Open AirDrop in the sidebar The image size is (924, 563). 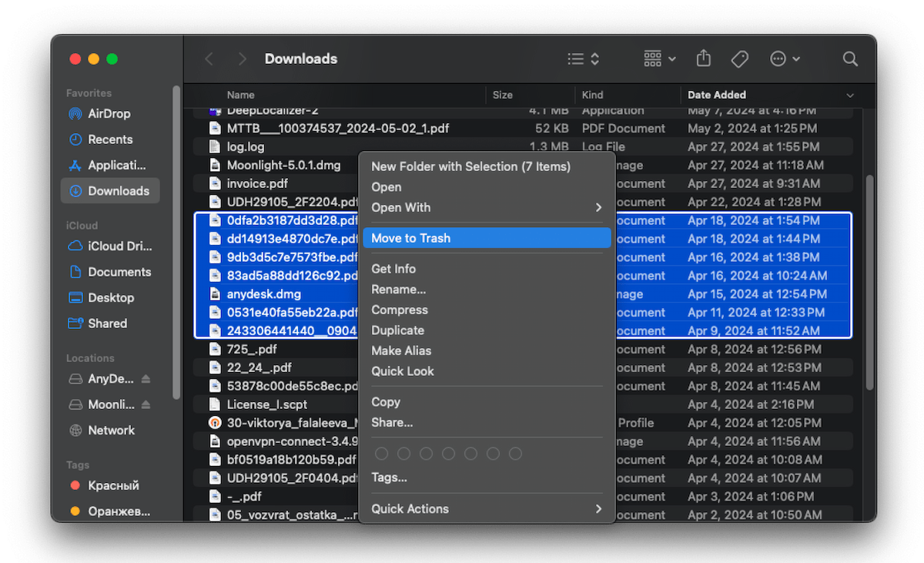pyautogui.click(x=109, y=113)
